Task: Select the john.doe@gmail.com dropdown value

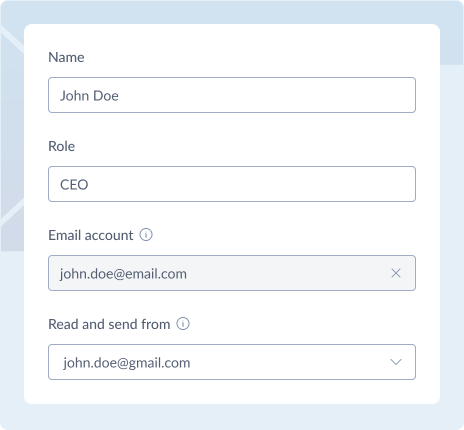Action: (x=127, y=363)
